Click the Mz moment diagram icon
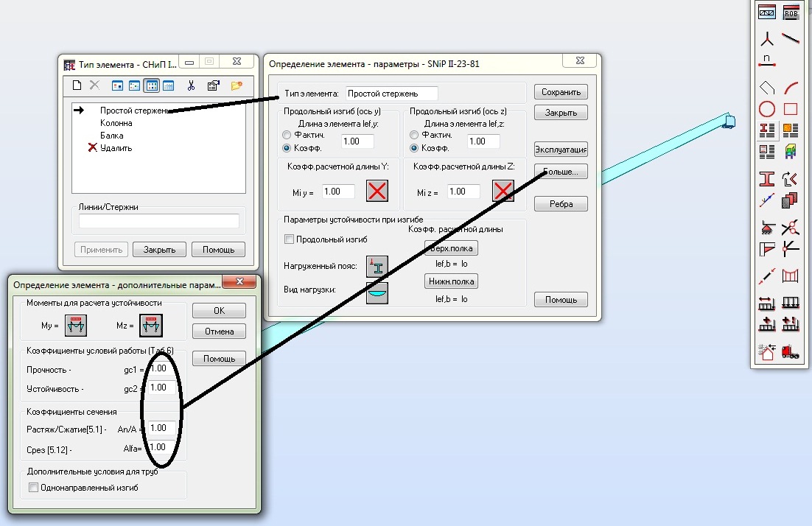This screenshot has width=812, height=526. click(151, 326)
